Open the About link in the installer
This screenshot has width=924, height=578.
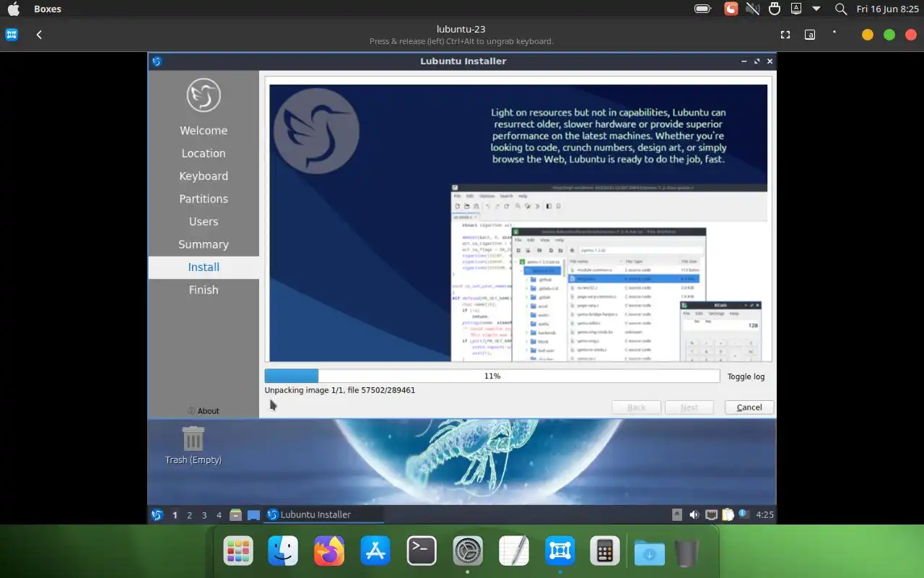tap(204, 411)
